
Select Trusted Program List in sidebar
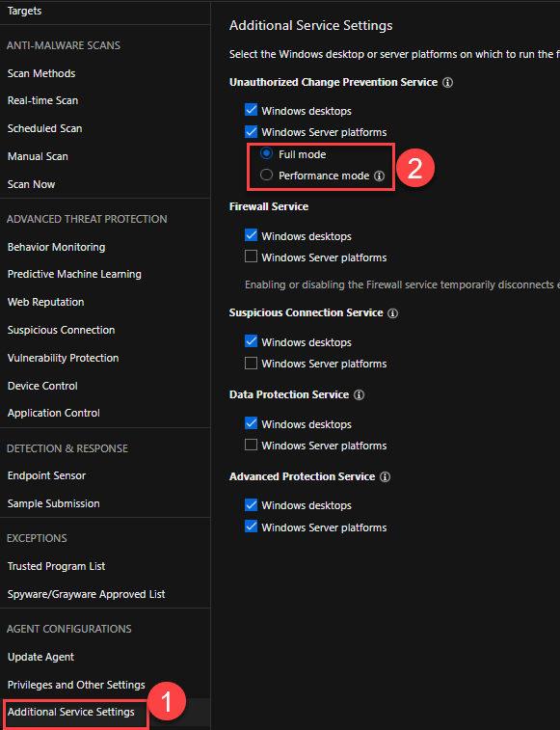pos(56,567)
